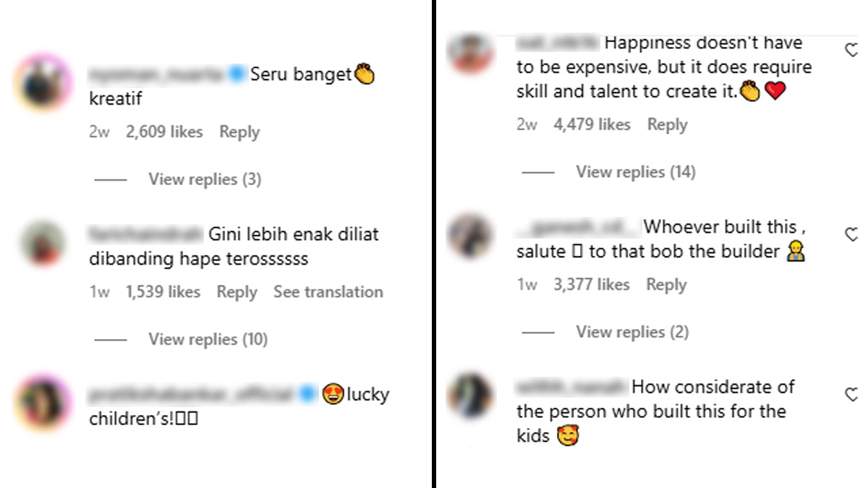The image size is (868, 488).
Task: Expand View replies (3) under 'Seru banget'
Action: coord(204,179)
